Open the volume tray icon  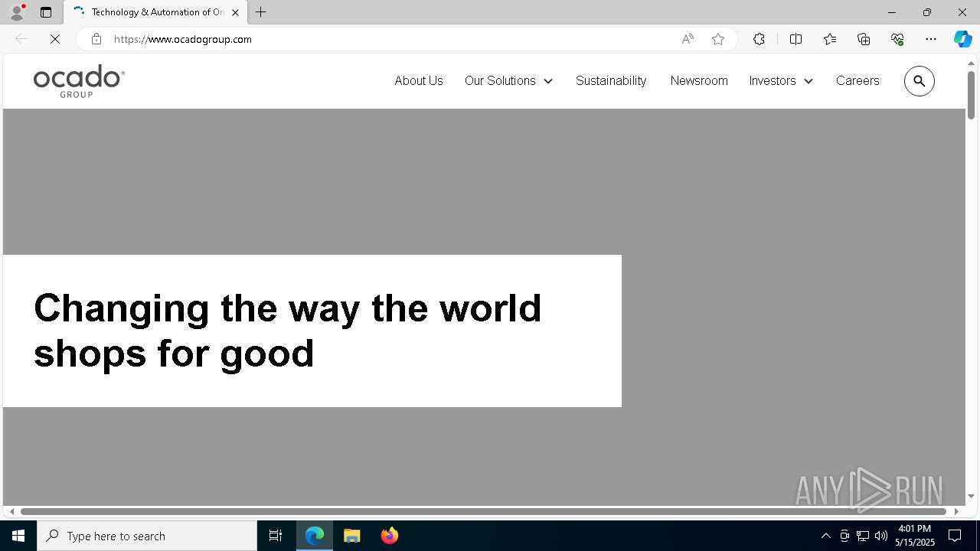[881, 536]
